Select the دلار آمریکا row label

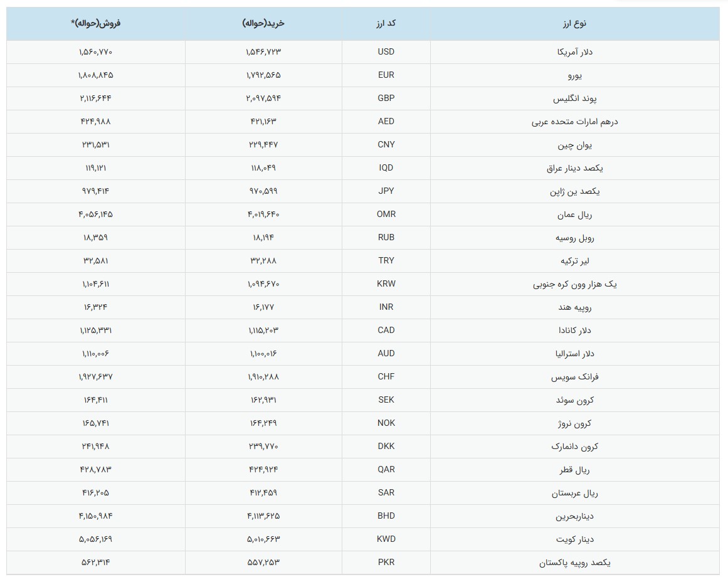[574, 52]
